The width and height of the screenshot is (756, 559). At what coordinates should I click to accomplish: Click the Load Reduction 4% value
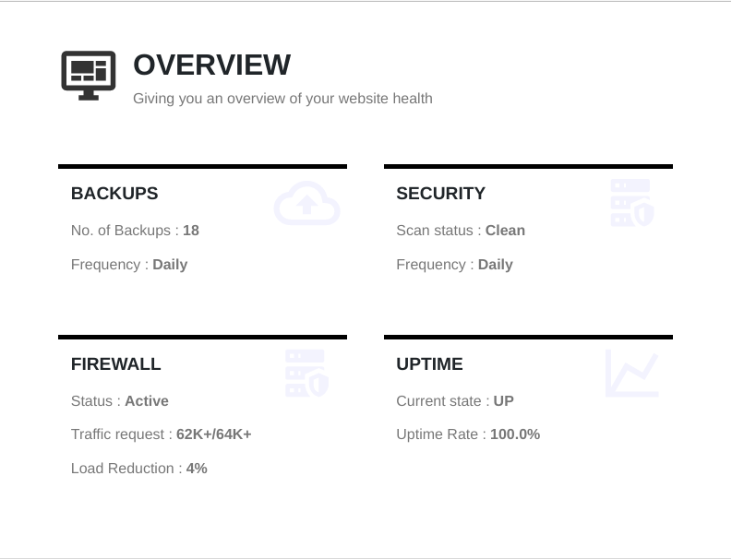(x=197, y=469)
